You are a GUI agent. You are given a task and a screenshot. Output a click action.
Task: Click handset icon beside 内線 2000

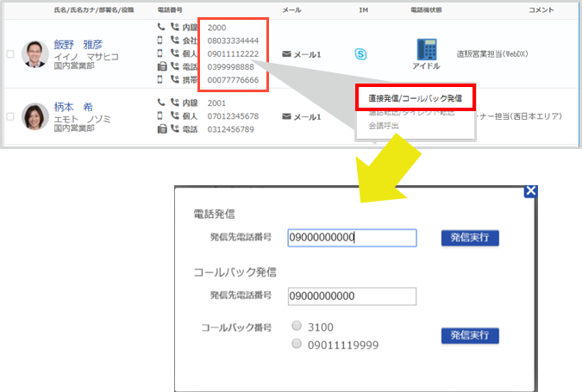click(x=160, y=27)
